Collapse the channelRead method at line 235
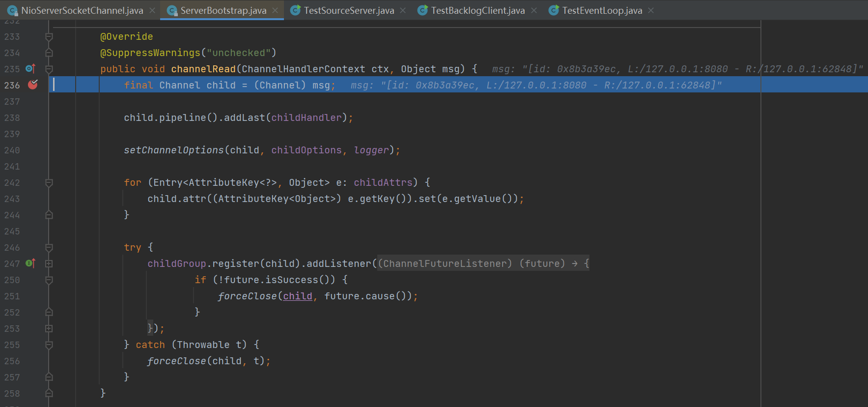 tap(49, 69)
